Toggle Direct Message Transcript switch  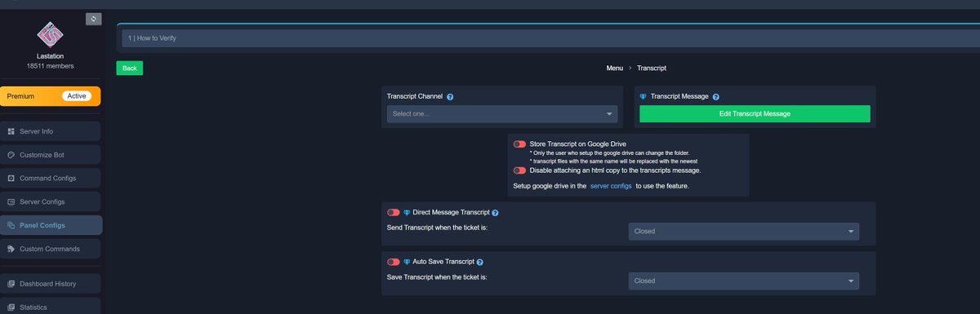[x=394, y=213]
